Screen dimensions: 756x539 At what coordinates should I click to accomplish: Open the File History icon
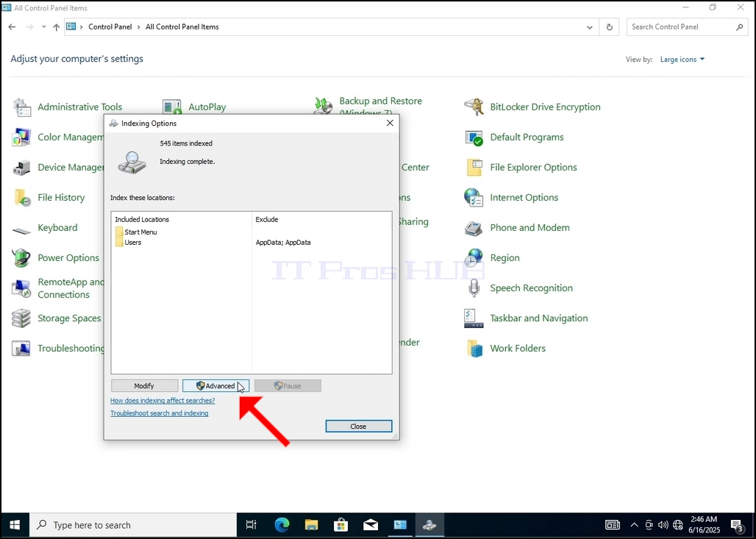click(21, 198)
